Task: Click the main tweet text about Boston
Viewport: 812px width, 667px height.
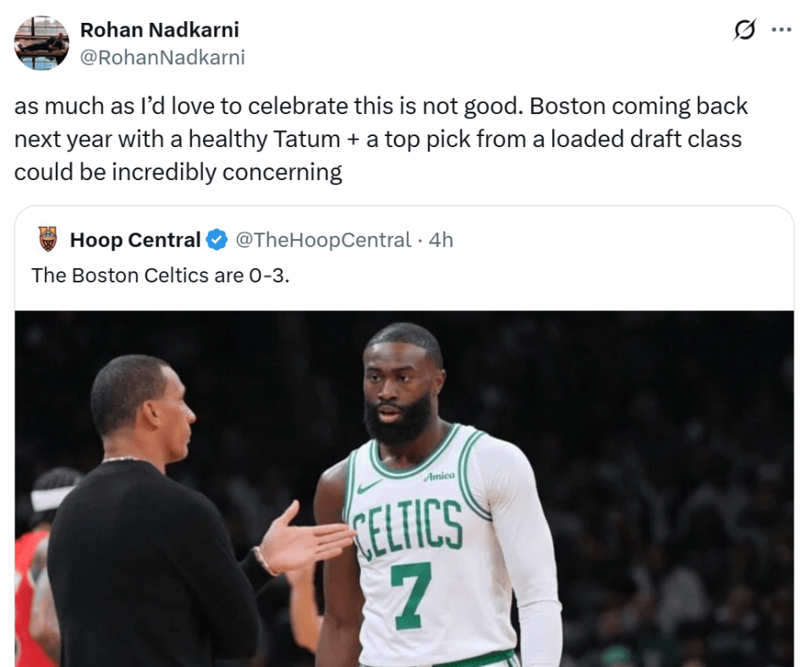Action: point(381,139)
